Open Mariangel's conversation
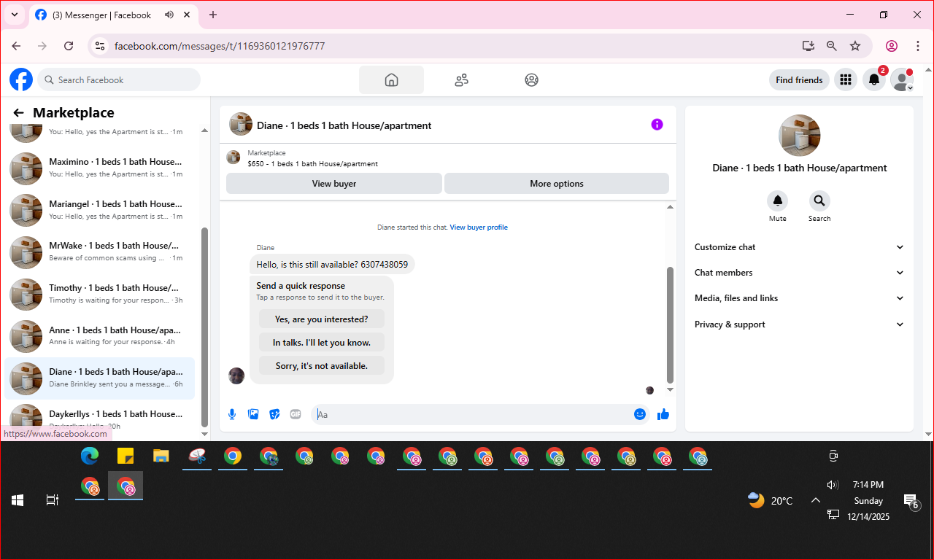This screenshot has height=560, width=934. 100,210
